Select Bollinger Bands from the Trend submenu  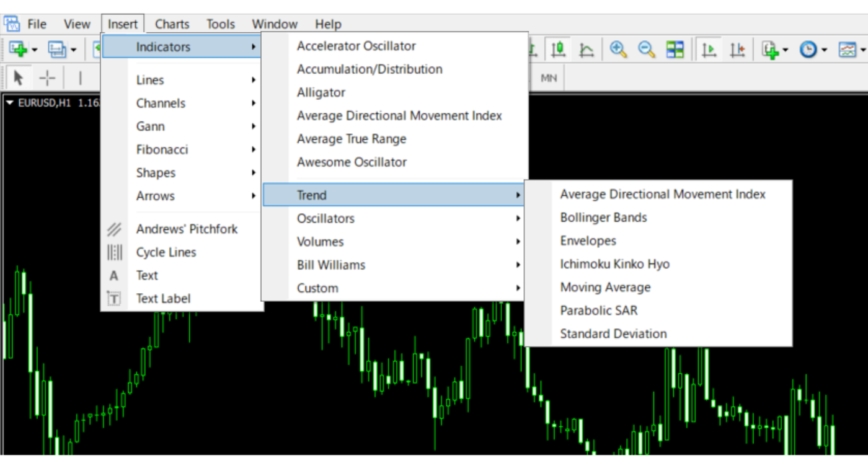pos(603,218)
